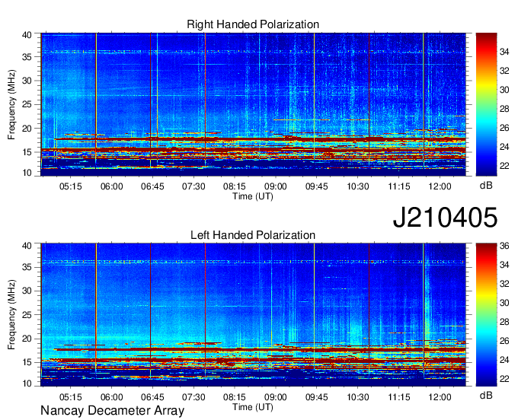Click the 10 MHz tick on Left Handed axis
The height and width of the screenshot is (420, 518).
point(27,383)
